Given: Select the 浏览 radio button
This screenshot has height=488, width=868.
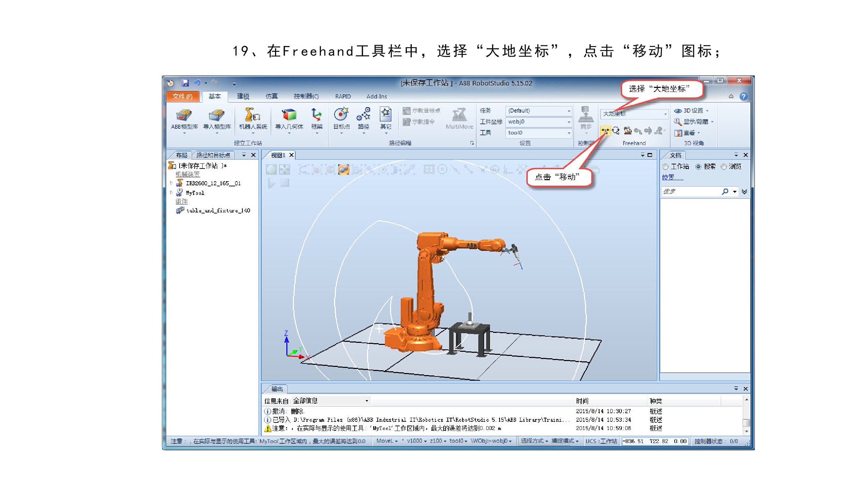Looking at the screenshot, I should pos(724,167).
